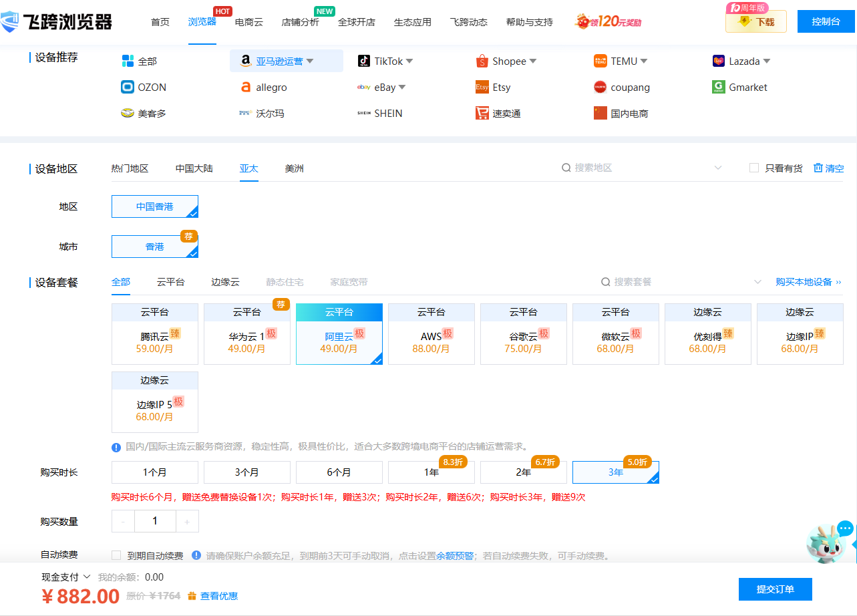857x616 pixels.
Task: Select the Gmarket platform icon
Action: 719,88
